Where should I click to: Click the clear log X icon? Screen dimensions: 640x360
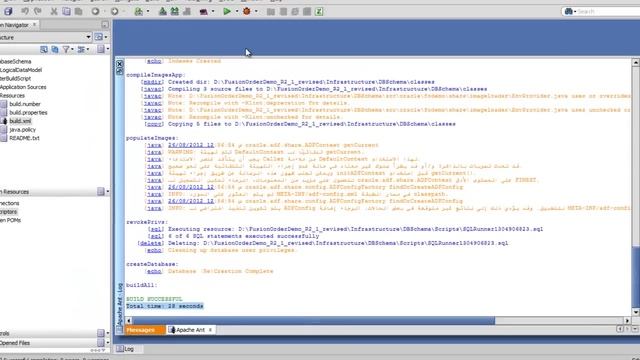pos(120,64)
